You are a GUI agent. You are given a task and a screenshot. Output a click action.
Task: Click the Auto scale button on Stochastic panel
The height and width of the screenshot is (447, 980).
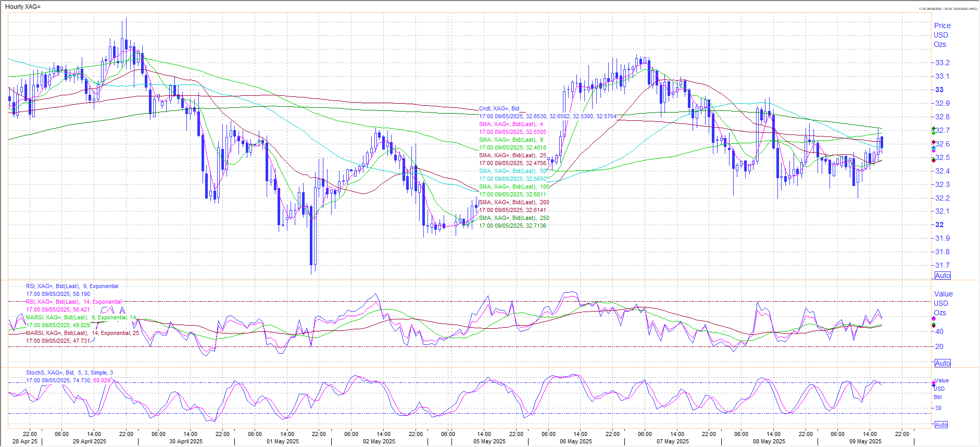tap(941, 425)
